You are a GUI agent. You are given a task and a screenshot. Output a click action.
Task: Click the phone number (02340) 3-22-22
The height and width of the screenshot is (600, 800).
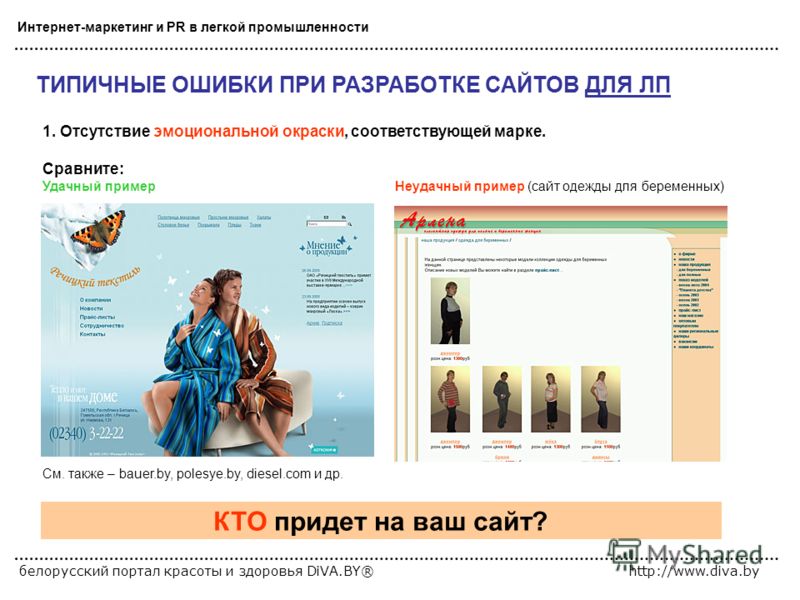click(86, 434)
